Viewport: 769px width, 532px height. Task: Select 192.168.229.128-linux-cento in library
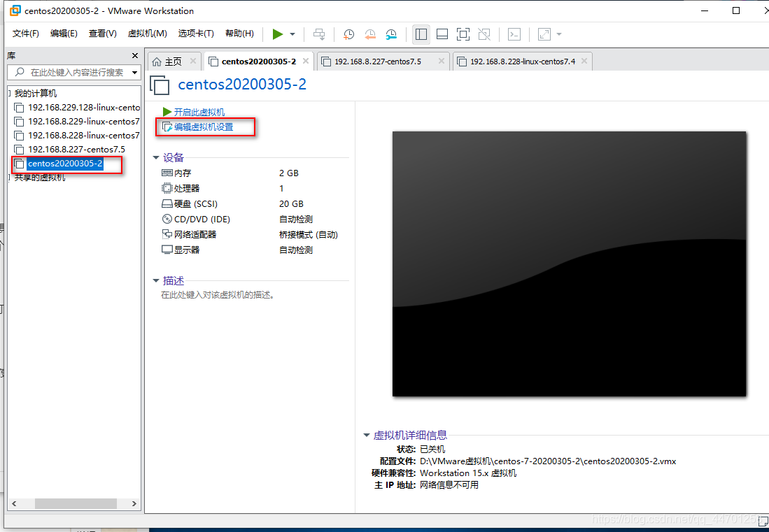pos(77,107)
